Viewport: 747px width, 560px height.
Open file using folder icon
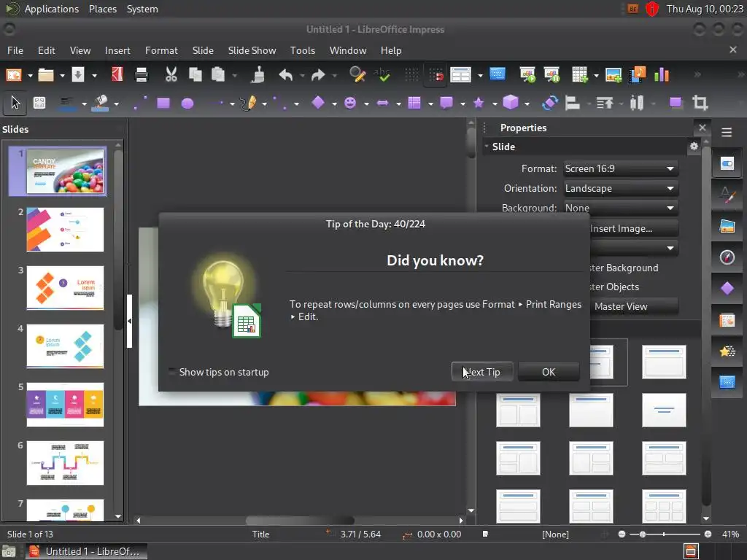[46, 75]
